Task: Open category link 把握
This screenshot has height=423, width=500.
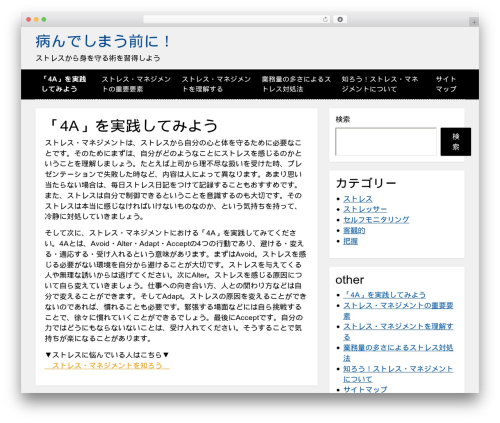Action: [350, 241]
